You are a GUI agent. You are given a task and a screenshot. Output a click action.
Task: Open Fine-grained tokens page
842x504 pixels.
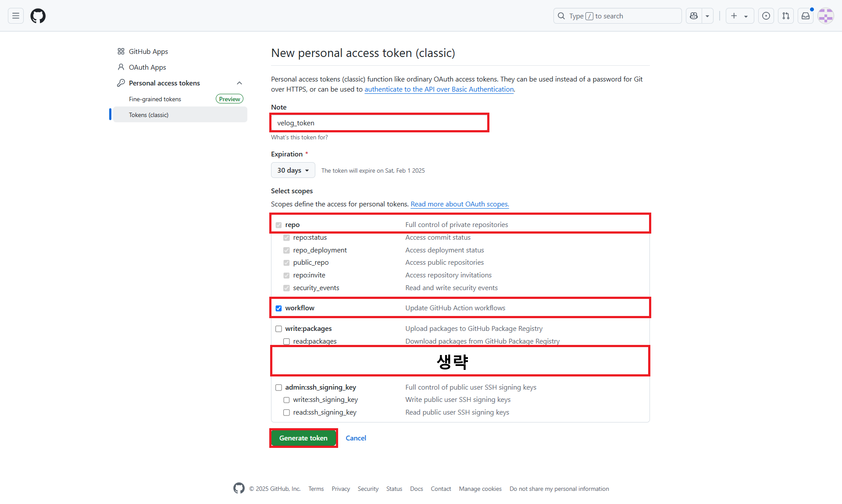click(x=155, y=99)
